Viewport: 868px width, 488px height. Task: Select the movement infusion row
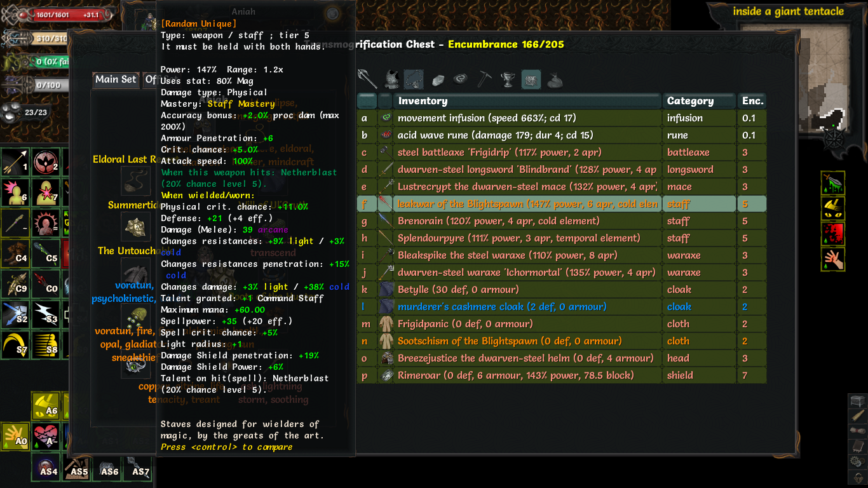pos(562,118)
